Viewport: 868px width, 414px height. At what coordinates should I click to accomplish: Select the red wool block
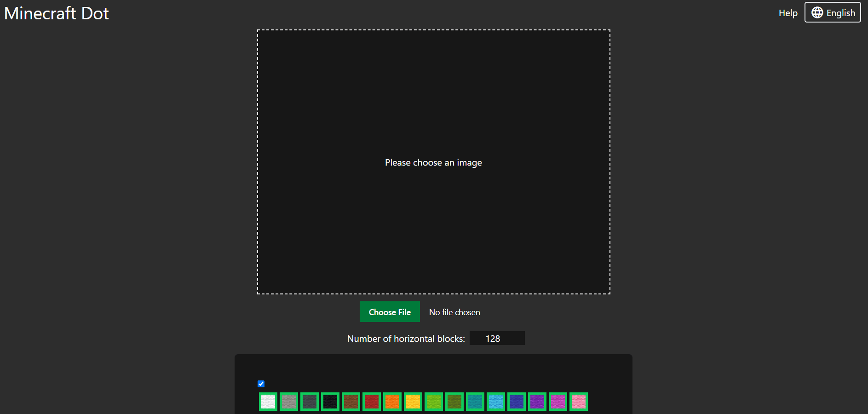pyautogui.click(x=372, y=402)
